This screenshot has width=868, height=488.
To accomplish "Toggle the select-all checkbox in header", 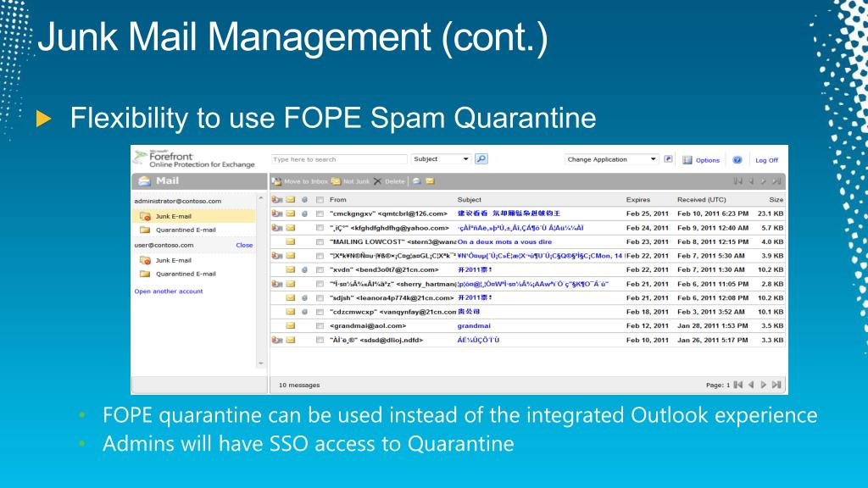I will click(320, 200).
